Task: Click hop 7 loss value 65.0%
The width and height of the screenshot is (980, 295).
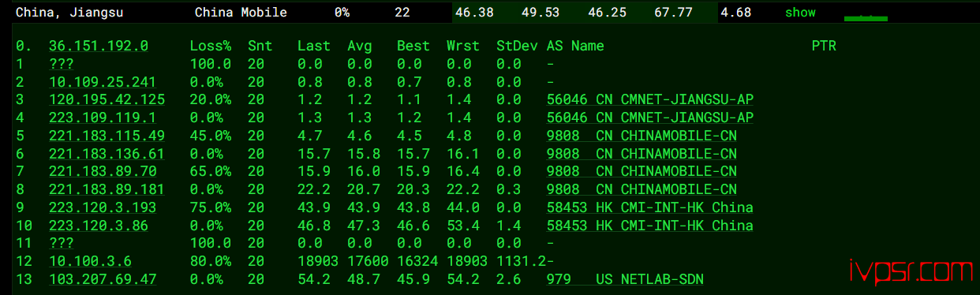Action: (x=210, y=171)
